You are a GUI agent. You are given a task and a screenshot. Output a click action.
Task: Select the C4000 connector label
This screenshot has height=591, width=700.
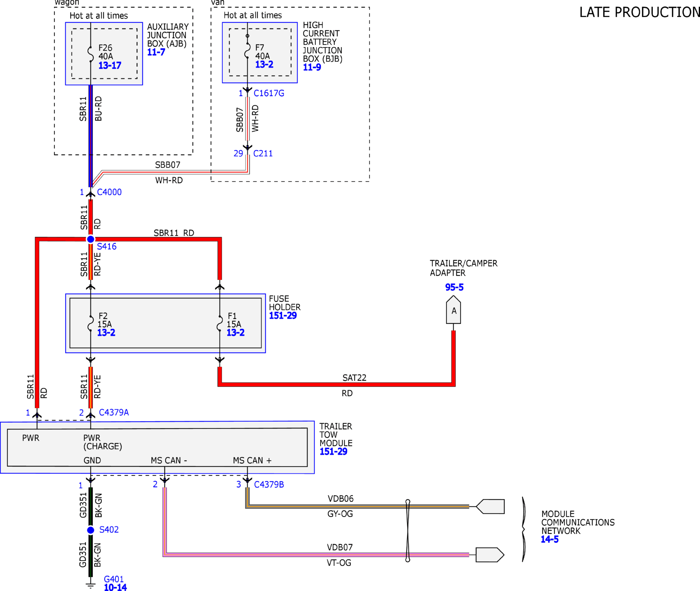109,192
